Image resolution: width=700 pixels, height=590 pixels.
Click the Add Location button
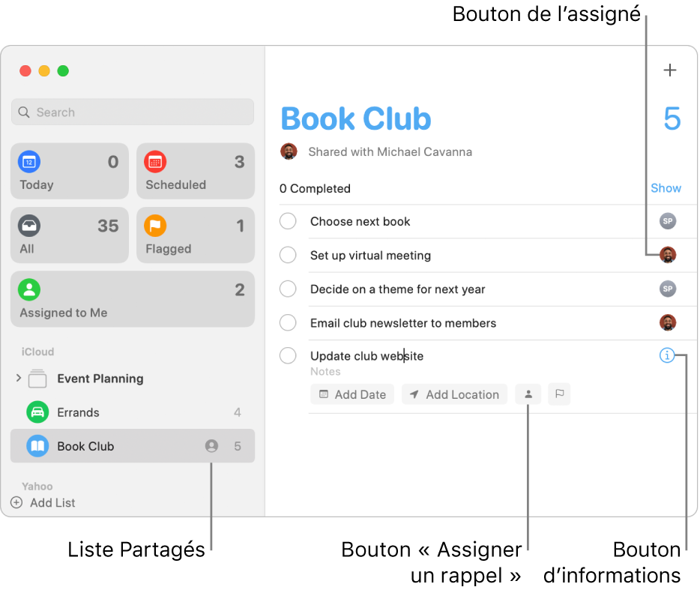(454, 394)
